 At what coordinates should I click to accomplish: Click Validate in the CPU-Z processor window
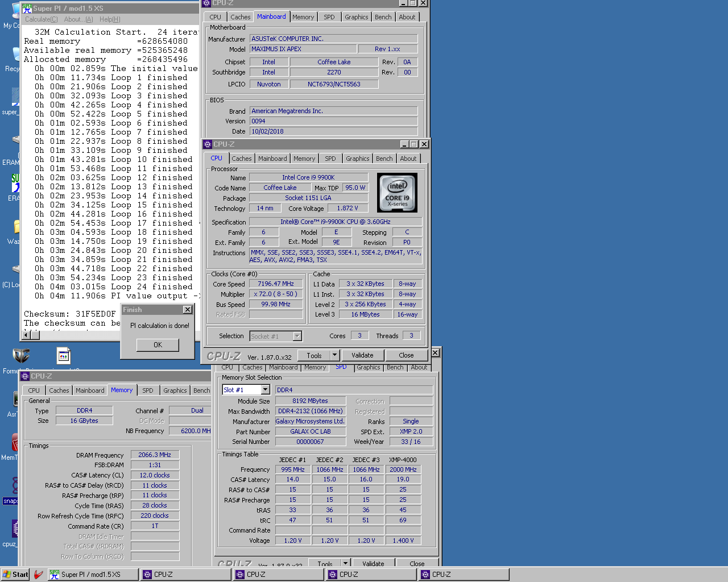point(362,356)
